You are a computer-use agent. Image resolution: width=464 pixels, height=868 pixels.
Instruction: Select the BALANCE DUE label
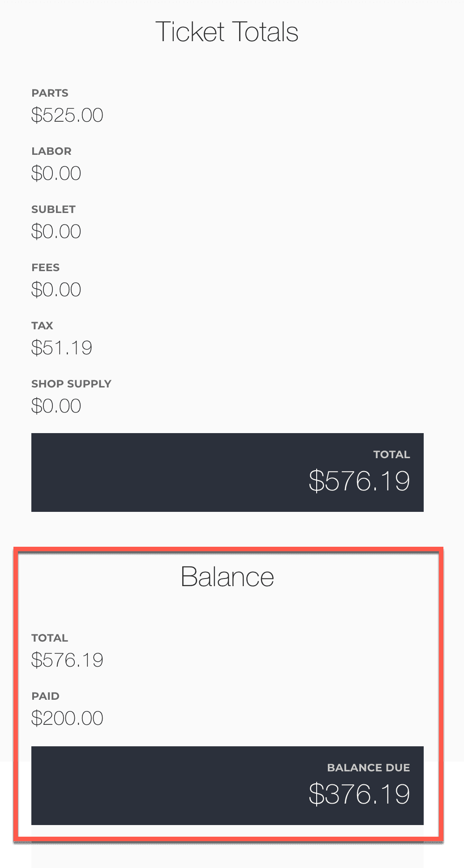(x=368, y=768)
